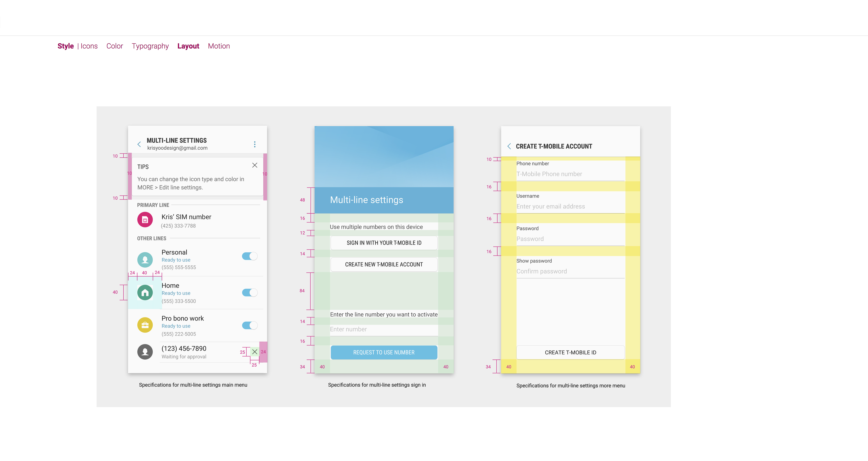868x461 pixels.
Task: Cancel pending number with X icon
Action: (255, 352)
